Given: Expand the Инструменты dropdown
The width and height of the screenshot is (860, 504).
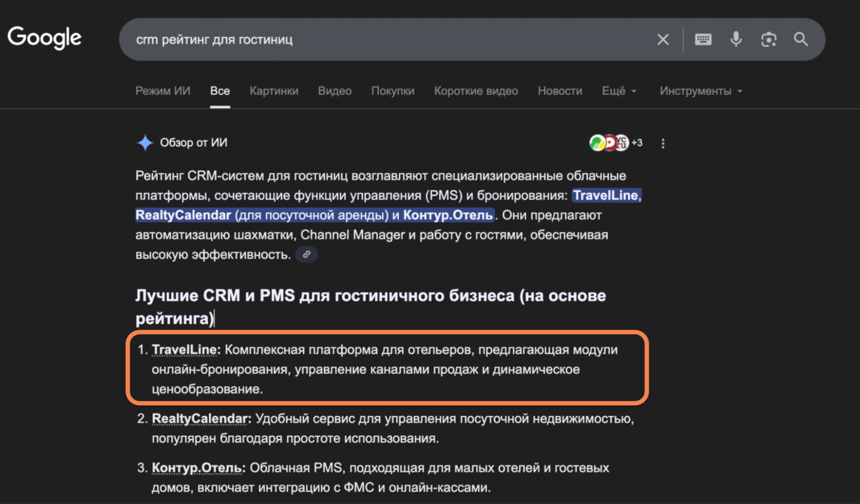Looking at the screenshot, I should click(701, 91).
